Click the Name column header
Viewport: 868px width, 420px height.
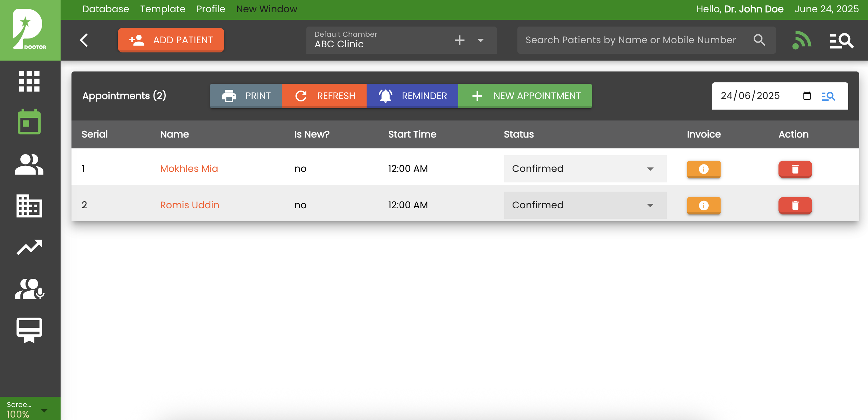(x=174, y=134)
